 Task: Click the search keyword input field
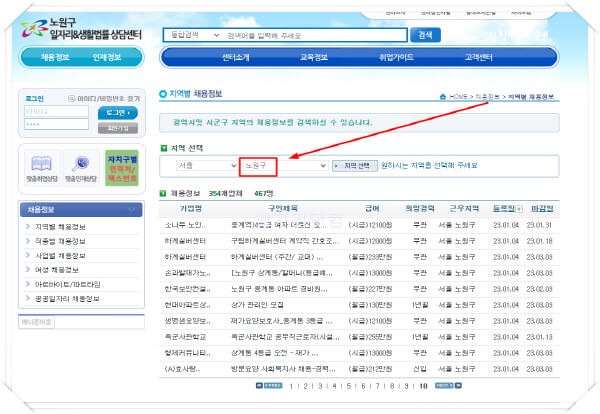point(314,35)
